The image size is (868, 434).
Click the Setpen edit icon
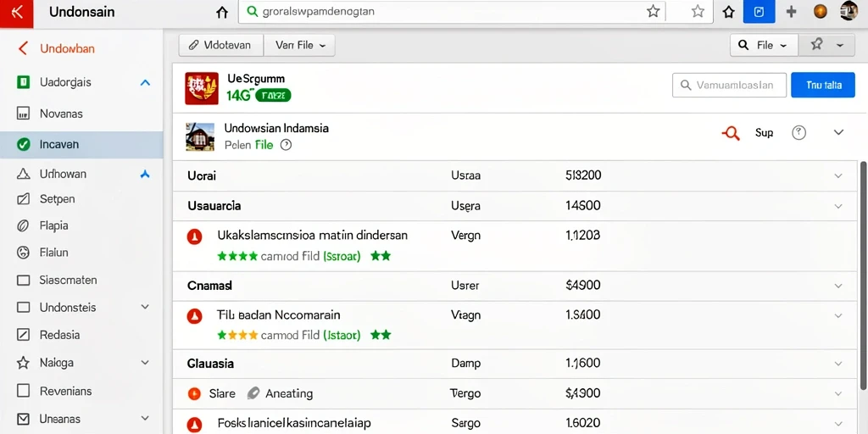click(23, 199)
